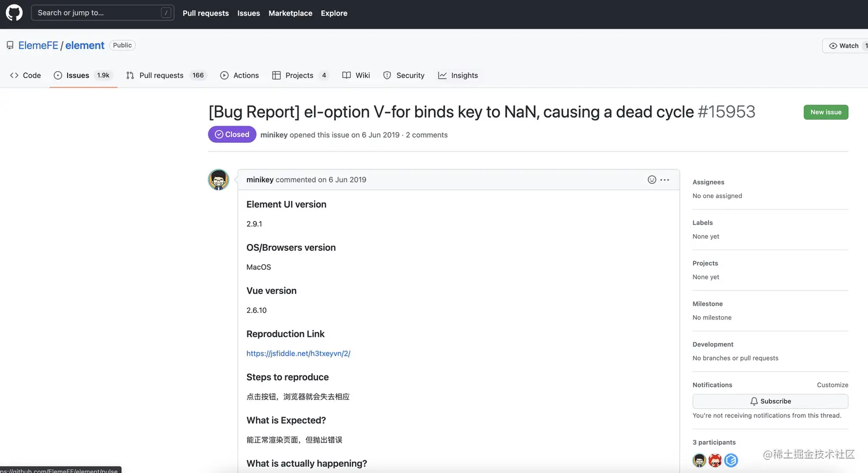Click the version text 2.9.1
The width and height of the screenshot is (868, 473).
pos(254,224)
